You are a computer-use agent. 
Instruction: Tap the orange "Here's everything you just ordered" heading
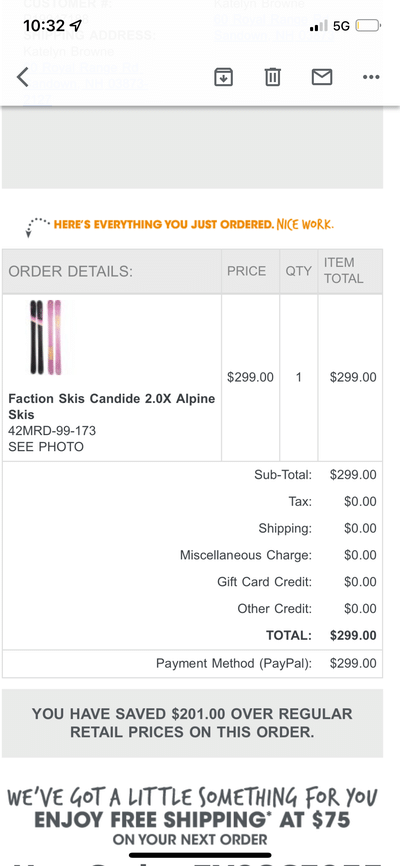[x=193, y=225]
